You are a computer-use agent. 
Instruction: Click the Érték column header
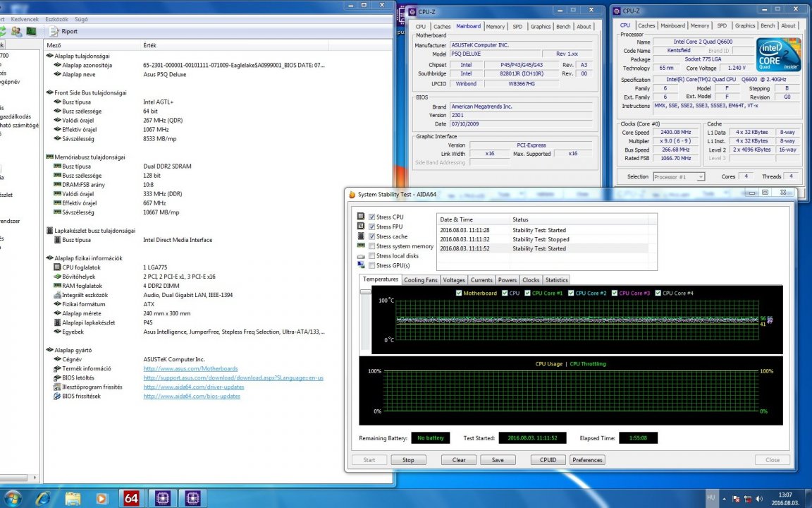pyautogui.click(x=149, y=44)
